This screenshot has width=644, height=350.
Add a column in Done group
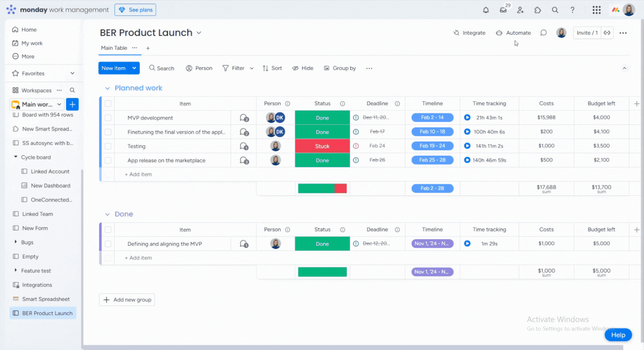click(x=637, y=230)
